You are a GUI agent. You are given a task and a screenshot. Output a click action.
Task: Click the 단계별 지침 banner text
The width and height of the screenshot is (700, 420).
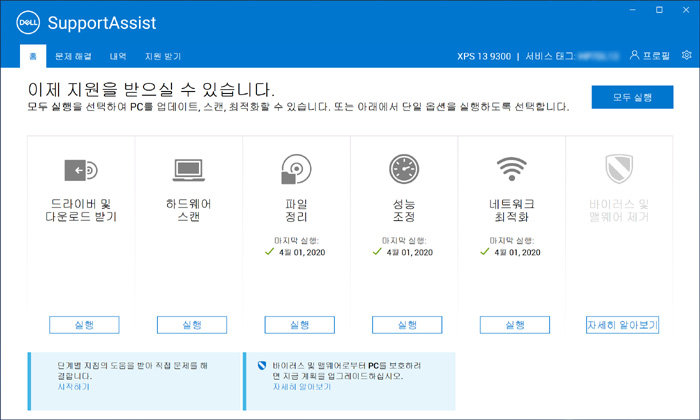pyautogui.click(x=133, y=371)
